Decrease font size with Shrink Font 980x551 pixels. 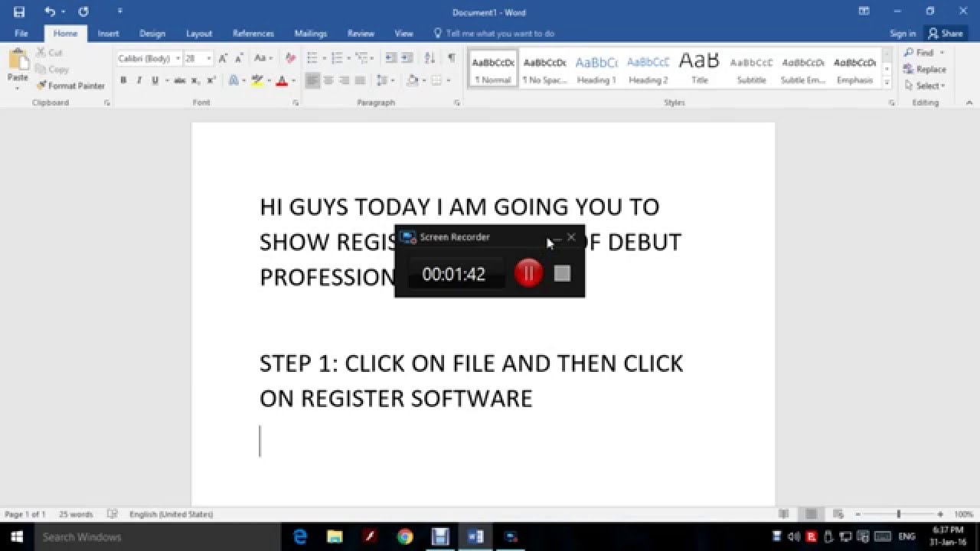point(238,58)
